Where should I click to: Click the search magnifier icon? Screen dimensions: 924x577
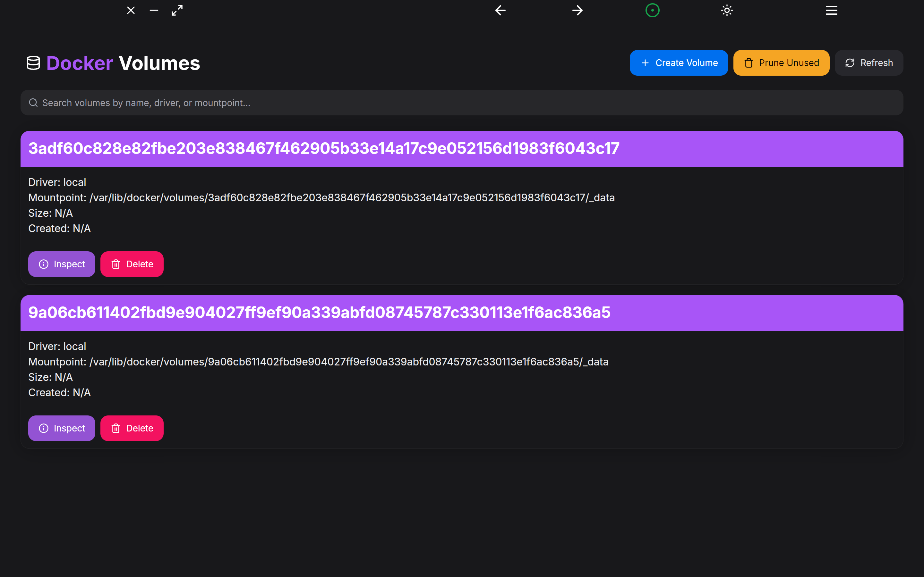point(33,103)
